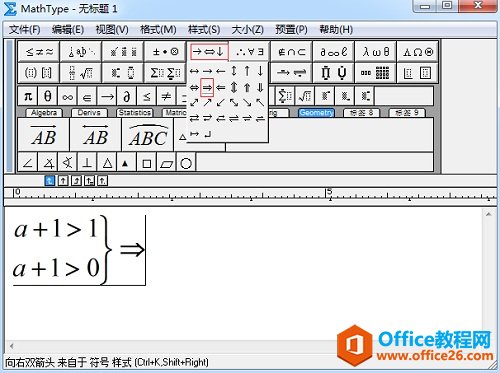Screen dimensions: 500x373
Task: Open the 视图(V) menu
Action: coord(112,29)
